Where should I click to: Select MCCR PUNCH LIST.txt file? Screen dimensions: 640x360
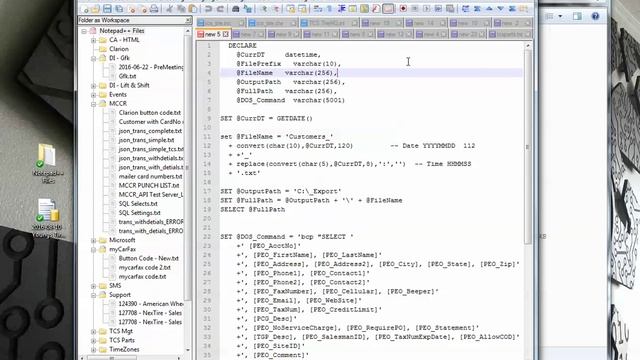tap(149, 186)
